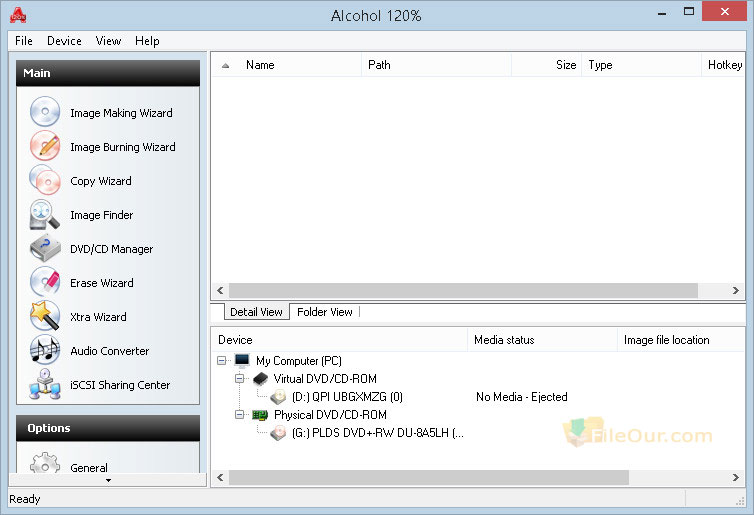Open General options gear icon
754x515 pixels.
45,464
